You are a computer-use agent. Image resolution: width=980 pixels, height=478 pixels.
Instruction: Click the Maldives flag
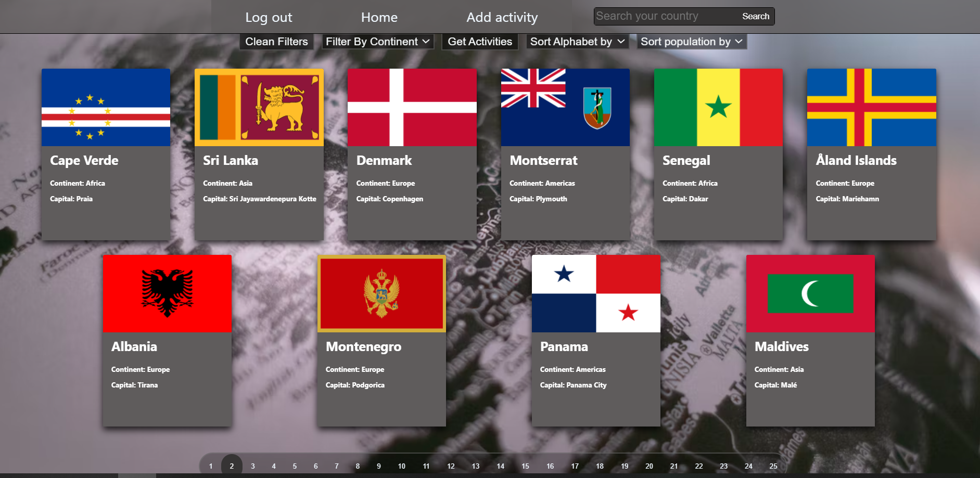(810, 293)
